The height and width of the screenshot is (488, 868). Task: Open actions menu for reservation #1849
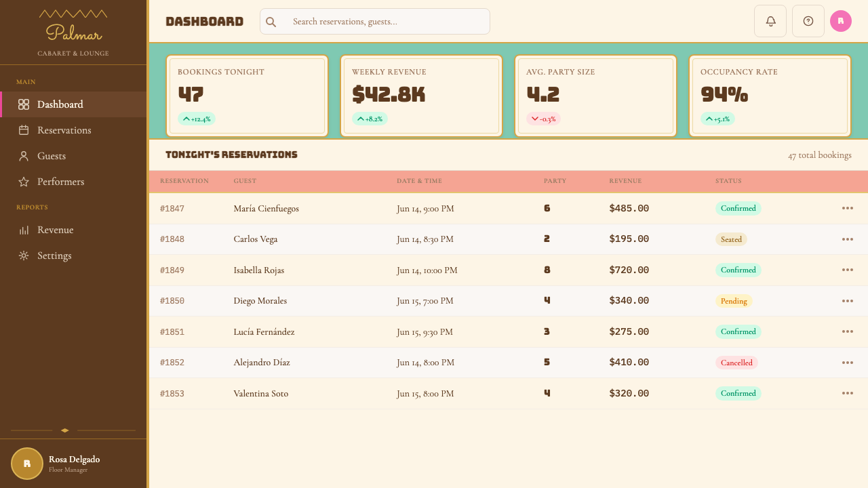tap(847, 270)
